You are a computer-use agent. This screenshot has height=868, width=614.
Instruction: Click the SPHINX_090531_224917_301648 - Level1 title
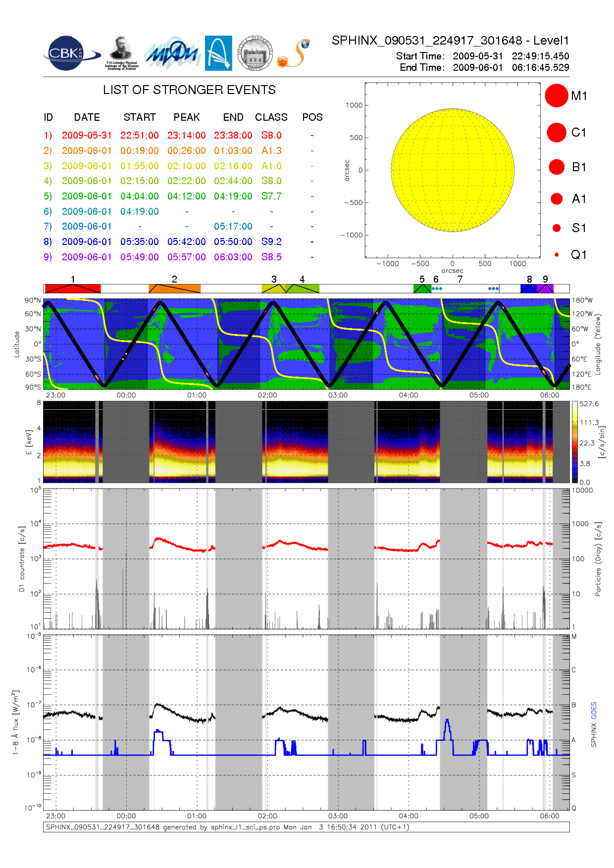tap(451, 41)
